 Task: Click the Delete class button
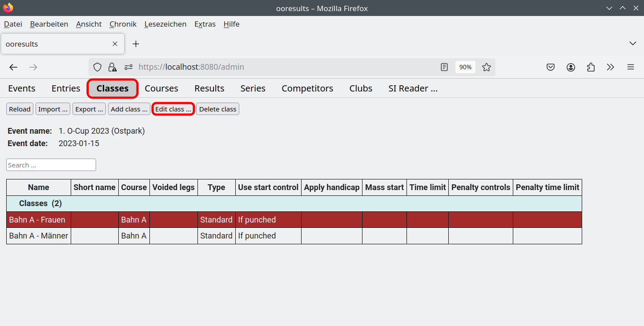tap(217, 109)
